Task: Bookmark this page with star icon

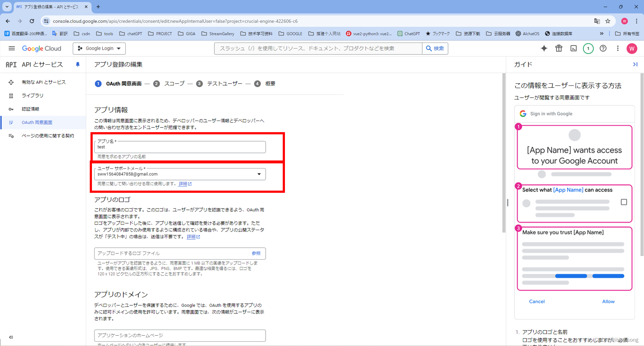Action: coord(608,21)
